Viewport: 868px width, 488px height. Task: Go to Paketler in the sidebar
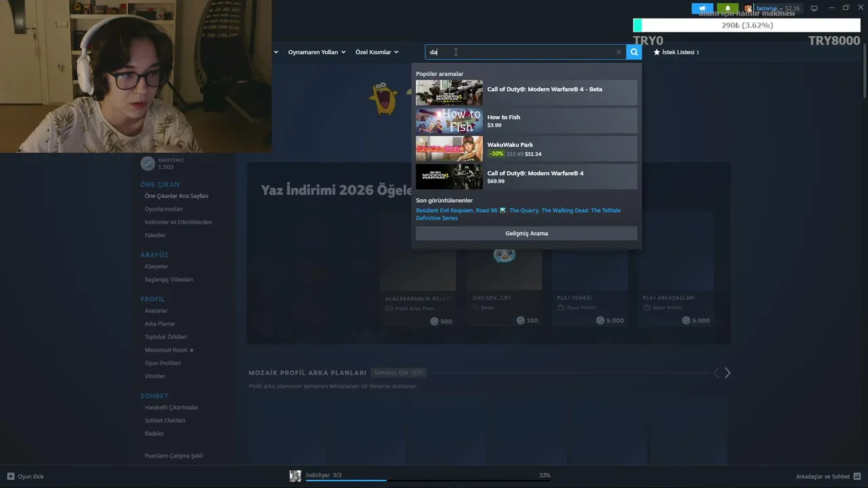click(155, 235)
